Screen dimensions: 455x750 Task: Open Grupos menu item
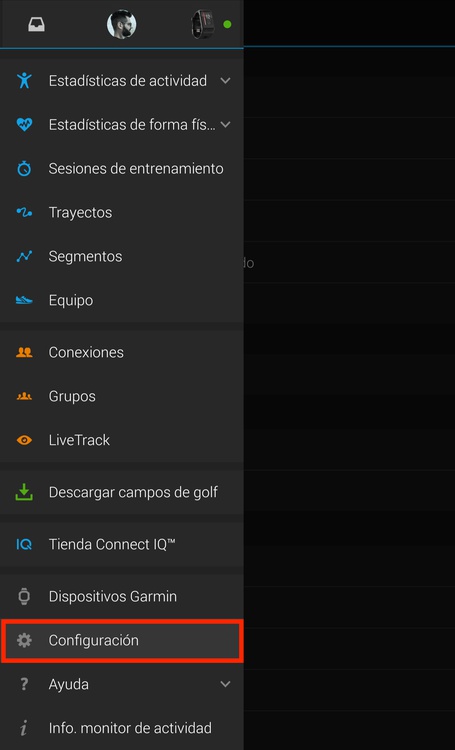pos(122,396)
